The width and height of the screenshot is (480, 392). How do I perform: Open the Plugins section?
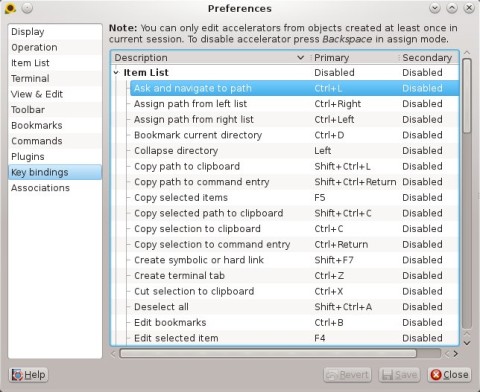[x=55, y=157]
